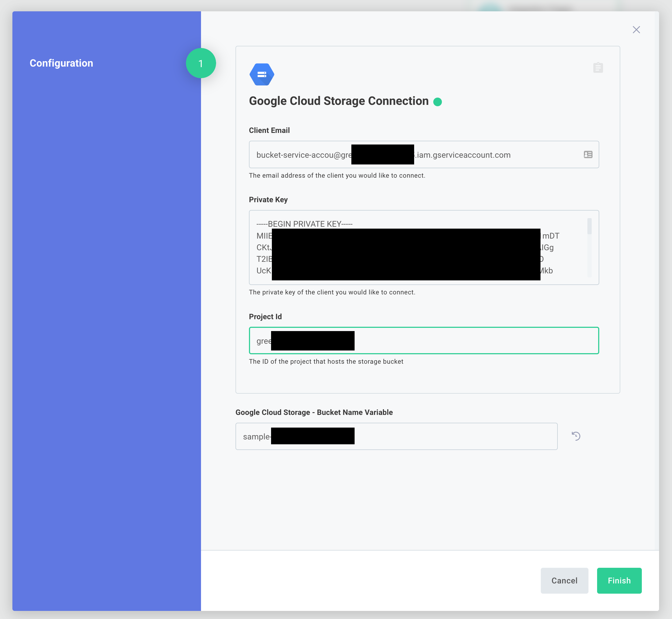The height and width of the screenshot is (619, 672).
Task: Click inside the Private Key text area
Action: 424,247
